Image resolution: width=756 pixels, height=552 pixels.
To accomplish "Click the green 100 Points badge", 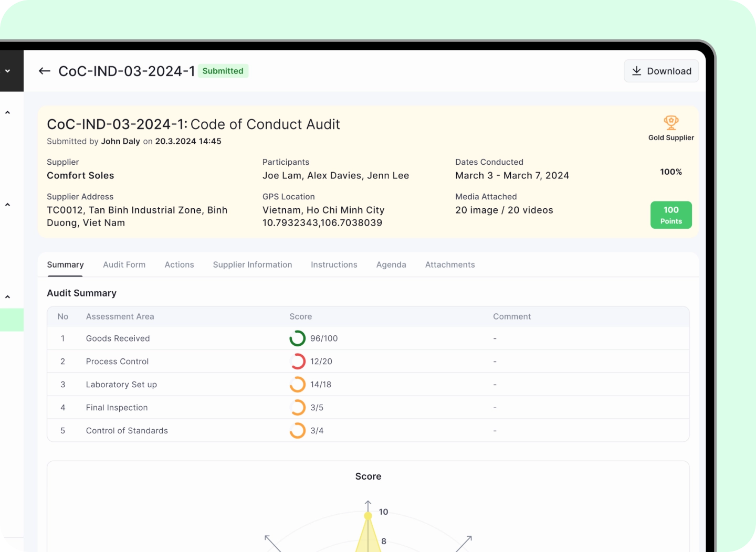I will point(671,215).
